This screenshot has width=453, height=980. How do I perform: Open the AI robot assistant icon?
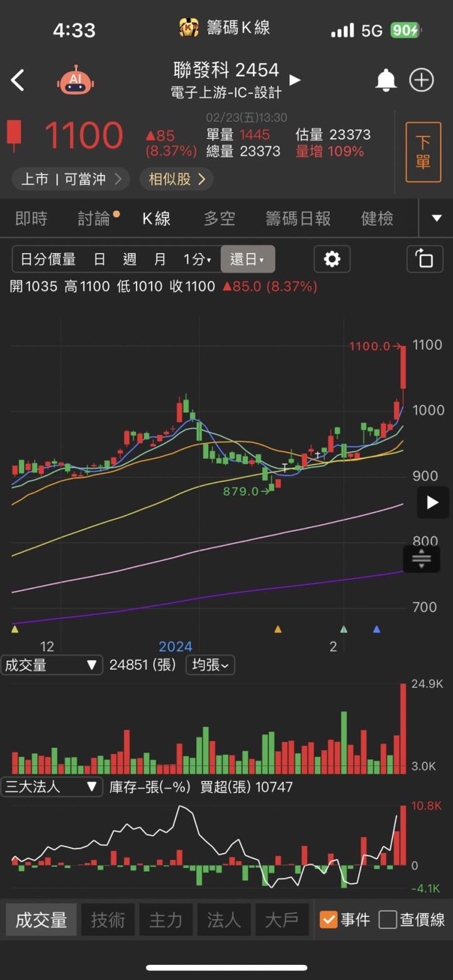(x=75, y=80)
